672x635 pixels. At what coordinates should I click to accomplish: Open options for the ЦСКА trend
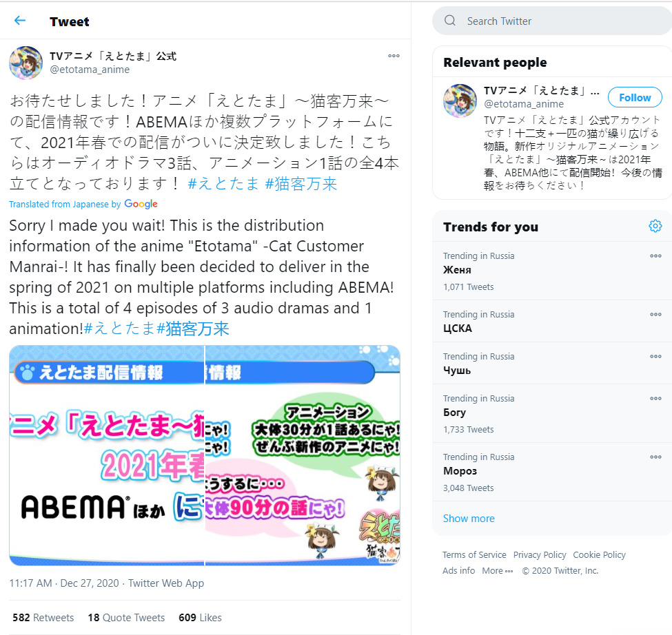(655, 314)
